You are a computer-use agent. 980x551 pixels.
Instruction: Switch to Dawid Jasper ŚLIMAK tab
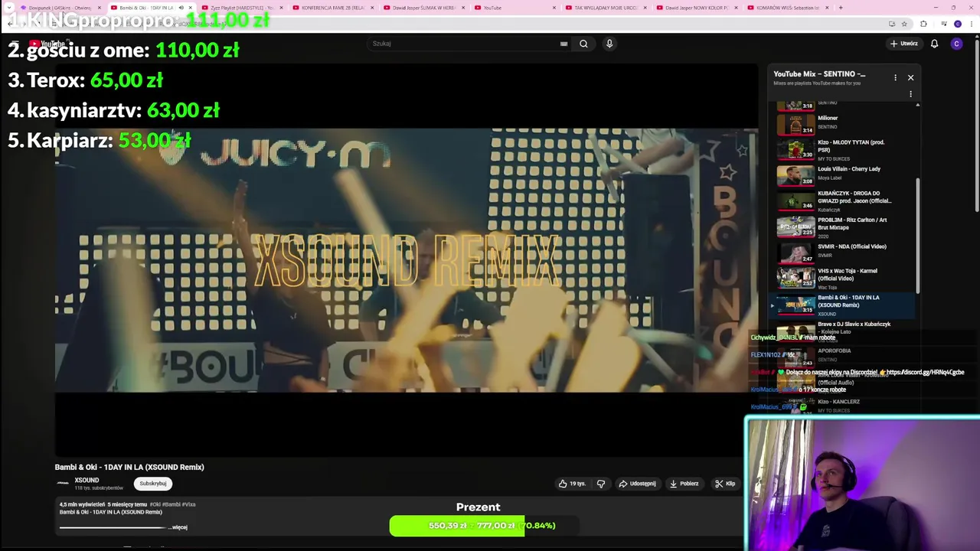pyautogui.click(x=423, y=8)
